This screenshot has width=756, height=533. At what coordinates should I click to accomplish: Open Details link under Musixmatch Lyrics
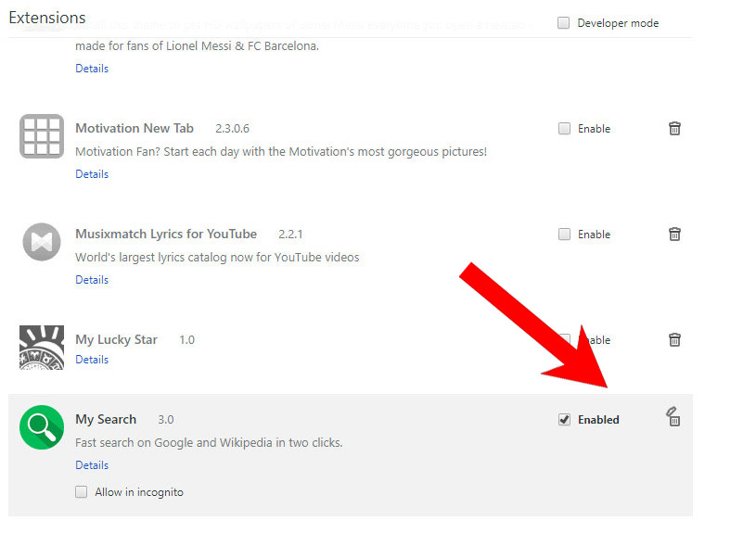click(x=92, y=280)
